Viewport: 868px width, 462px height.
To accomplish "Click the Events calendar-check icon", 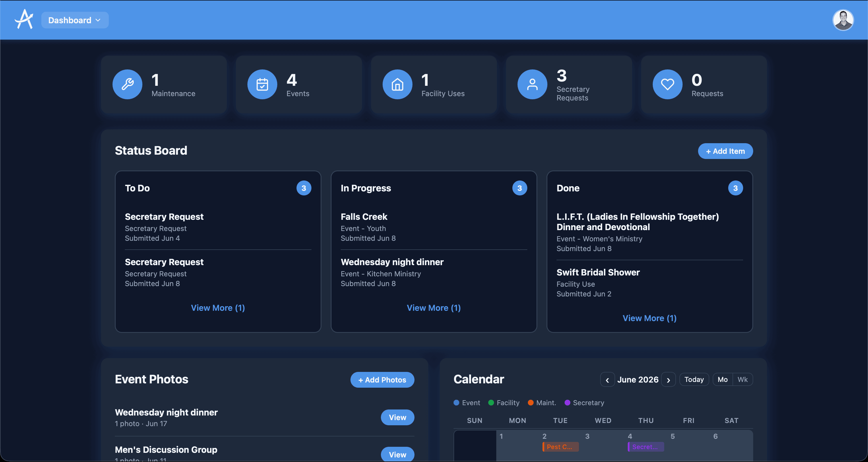I will [262, 84].
